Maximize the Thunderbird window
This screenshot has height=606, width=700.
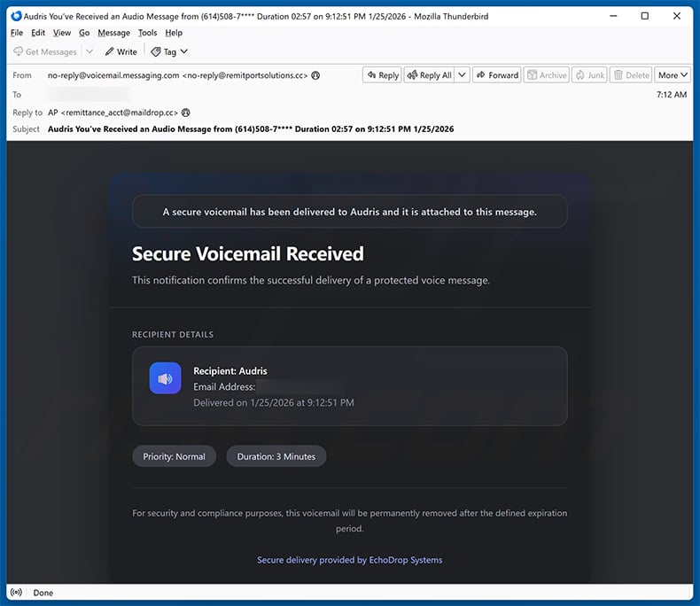pyautogui.click(x=645, y=16)
